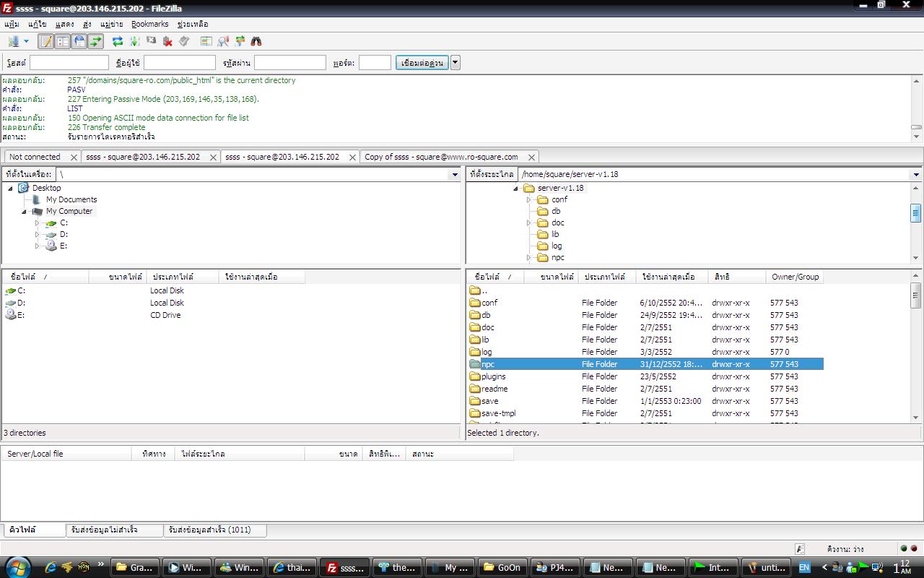The width and height of the screenshot is (924, 578).
Task: Click the binoculars search icon
Action: (256, 41)
